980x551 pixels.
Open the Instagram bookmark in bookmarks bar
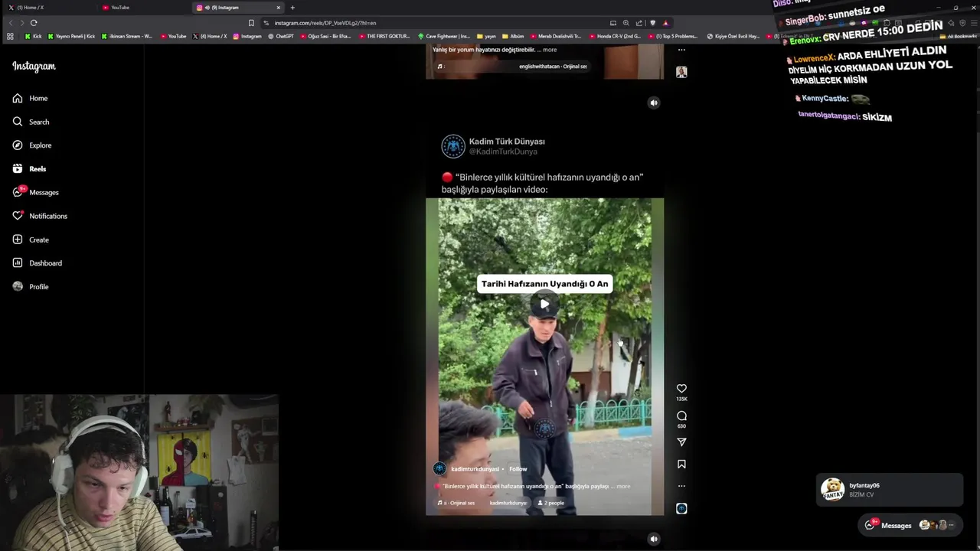(247, 36)
